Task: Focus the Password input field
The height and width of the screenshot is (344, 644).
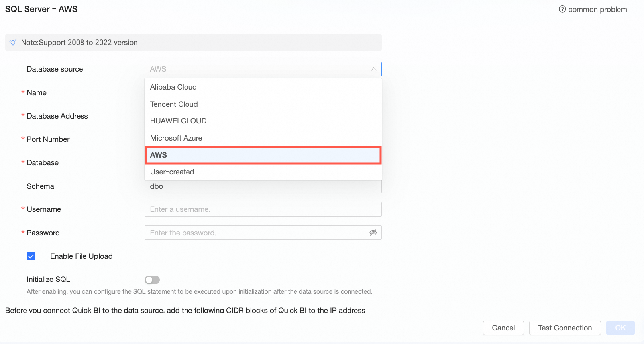Action: [263, 233]
